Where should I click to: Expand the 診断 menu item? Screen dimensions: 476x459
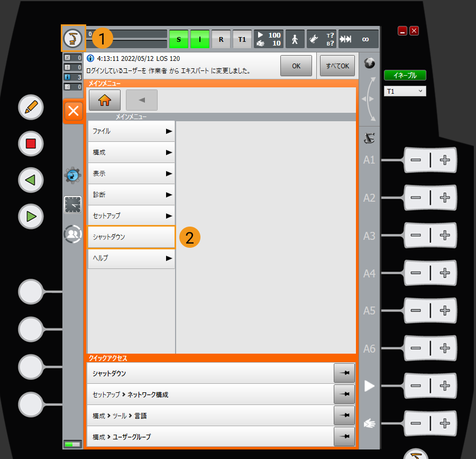coord(131,195)
